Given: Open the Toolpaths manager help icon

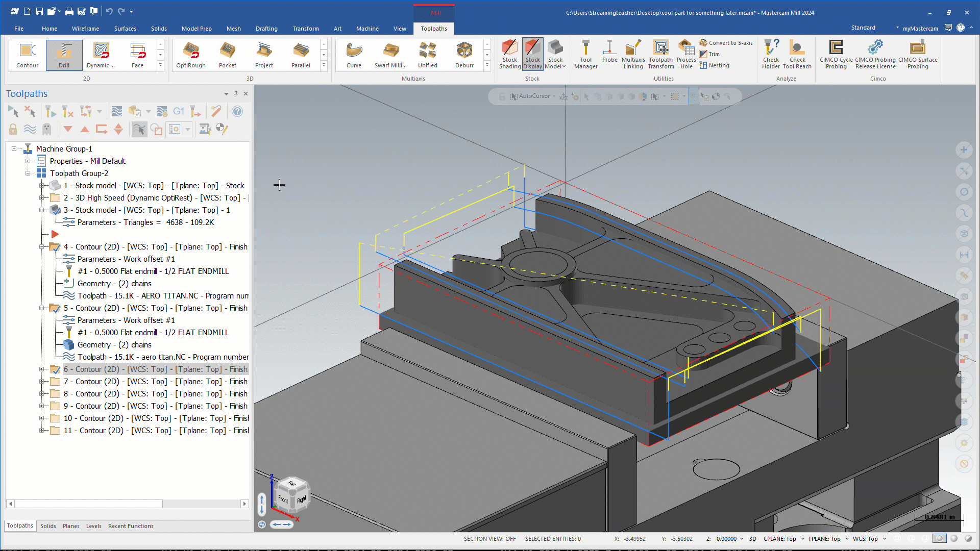Looking at the screenshot, I should click(x=237, y=111).
